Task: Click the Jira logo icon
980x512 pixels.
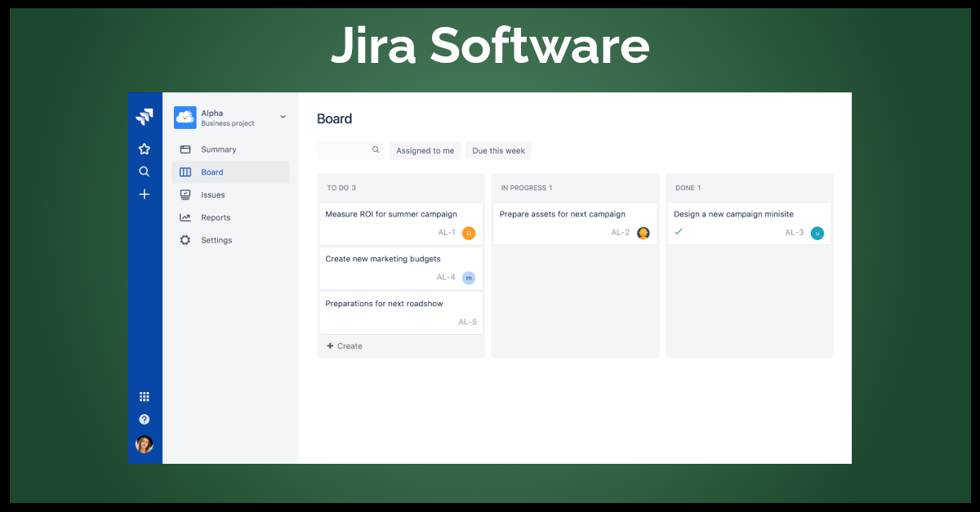Action: tap(145, 117)
